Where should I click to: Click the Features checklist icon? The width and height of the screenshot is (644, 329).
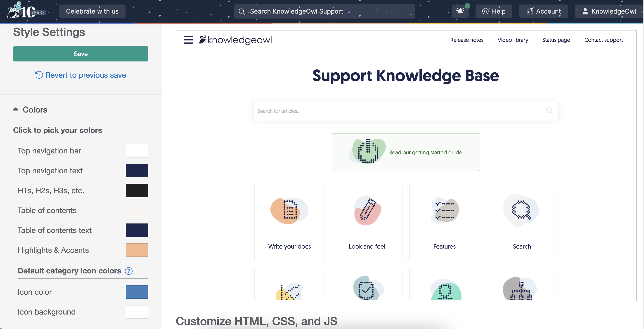click(444, 211)
